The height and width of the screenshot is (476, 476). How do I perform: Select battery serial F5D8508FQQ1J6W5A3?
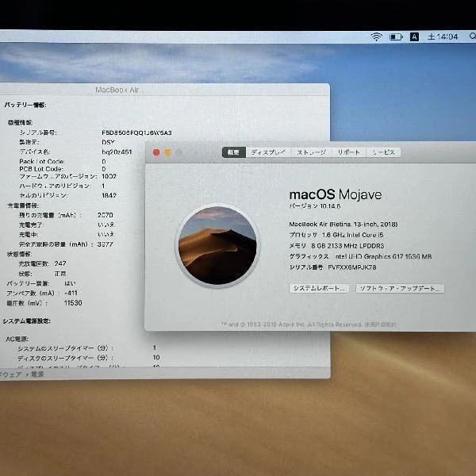click(x=136, y=132)
